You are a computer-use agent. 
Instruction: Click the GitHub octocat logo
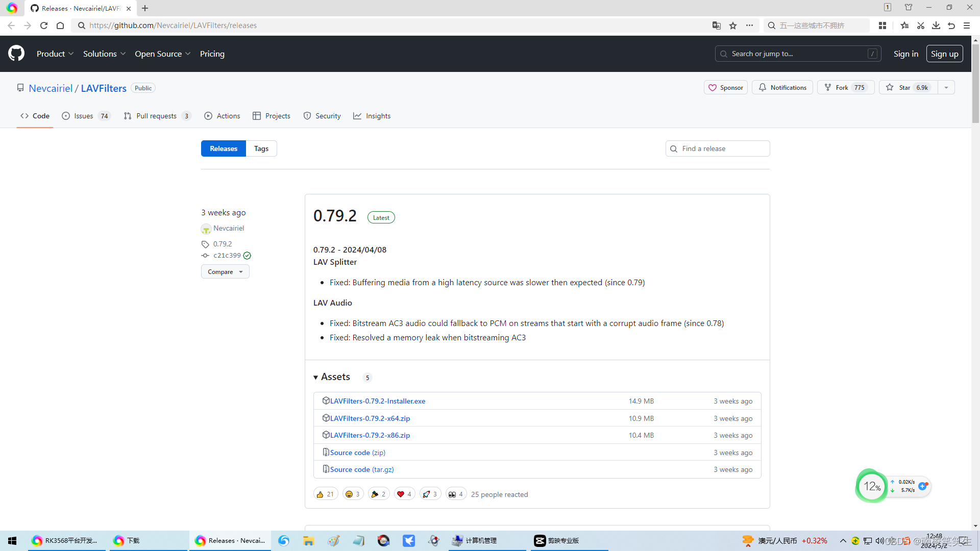tap(16, 54)
